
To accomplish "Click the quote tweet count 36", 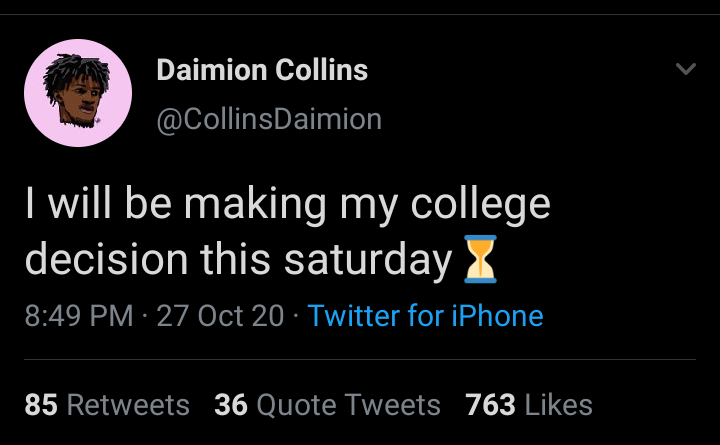I will [x=231, y=405].
